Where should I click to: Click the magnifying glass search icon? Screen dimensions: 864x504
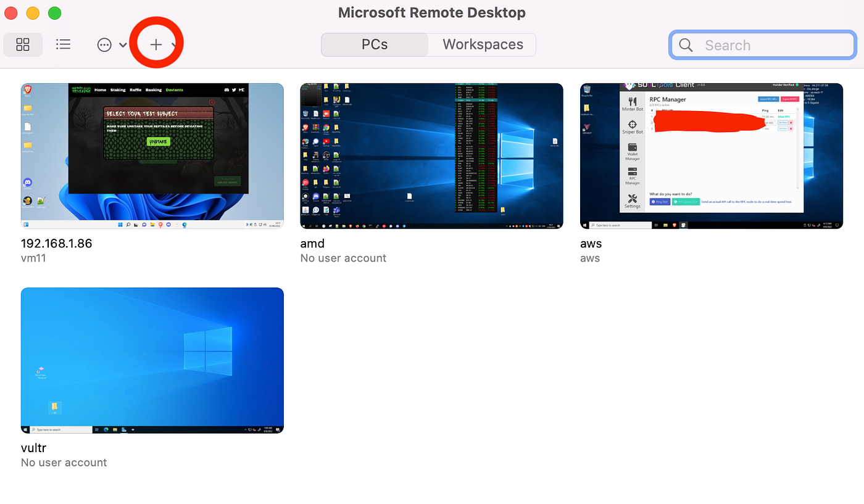click(686, 45)
